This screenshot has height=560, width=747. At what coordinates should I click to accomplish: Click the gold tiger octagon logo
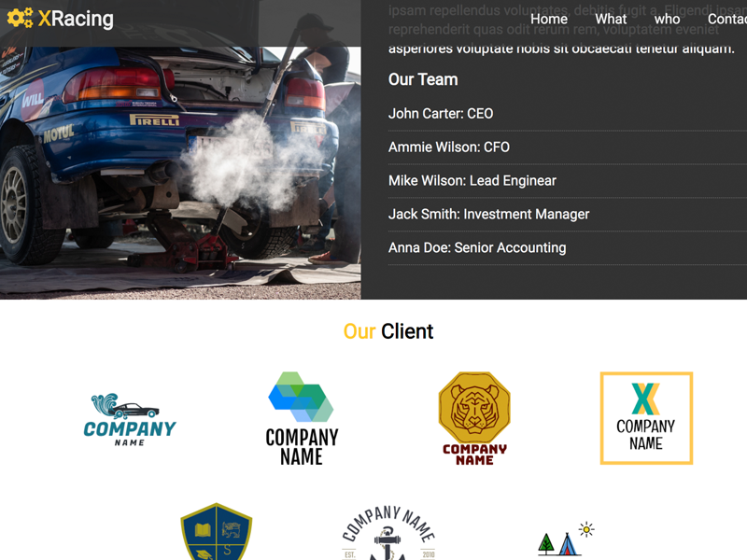[x=474, y=418]
